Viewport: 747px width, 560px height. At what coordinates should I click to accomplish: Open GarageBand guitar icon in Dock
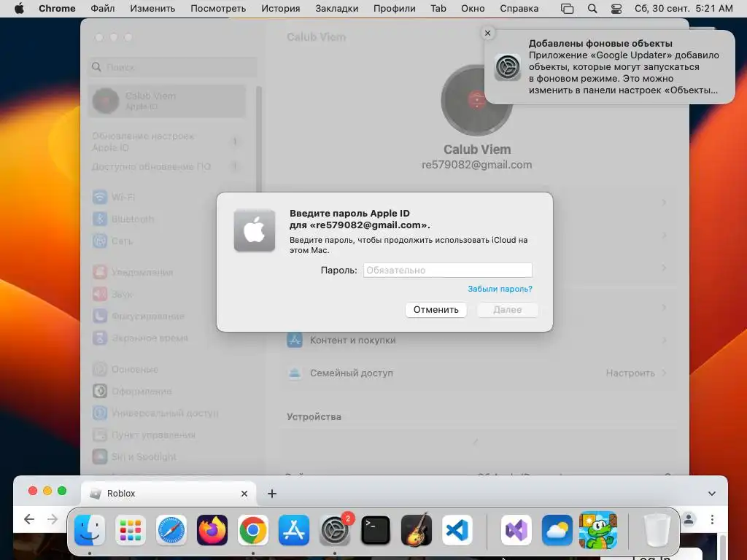pos(417,530)
